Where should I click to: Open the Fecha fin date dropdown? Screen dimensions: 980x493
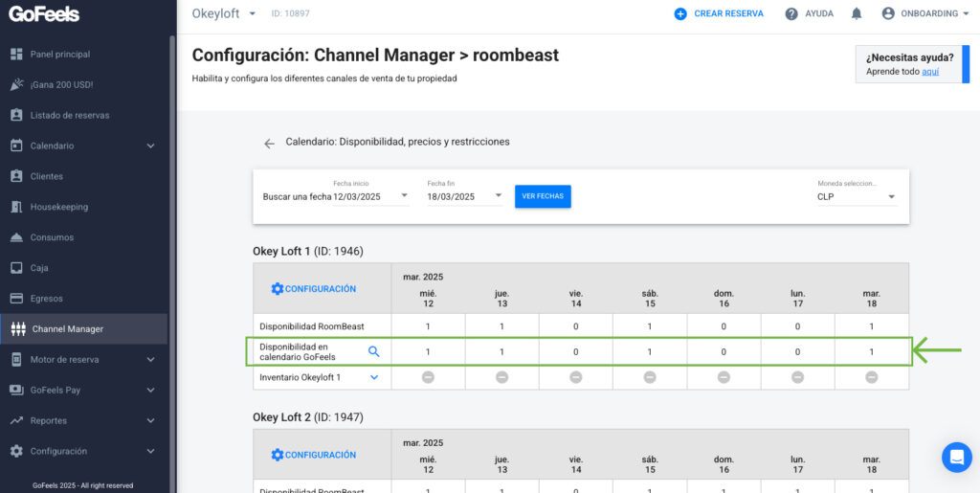(x=464, y=196)
